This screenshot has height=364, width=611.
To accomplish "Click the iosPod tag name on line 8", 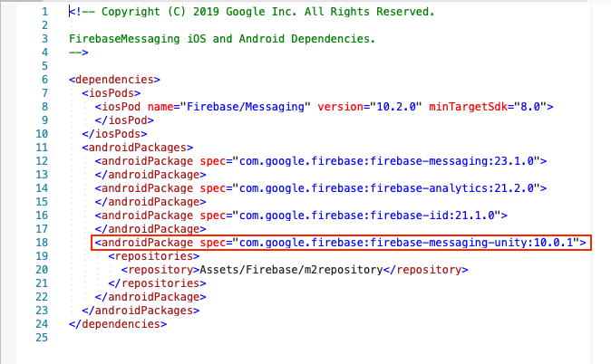I will pyautogui.click(x=121, y=107).
